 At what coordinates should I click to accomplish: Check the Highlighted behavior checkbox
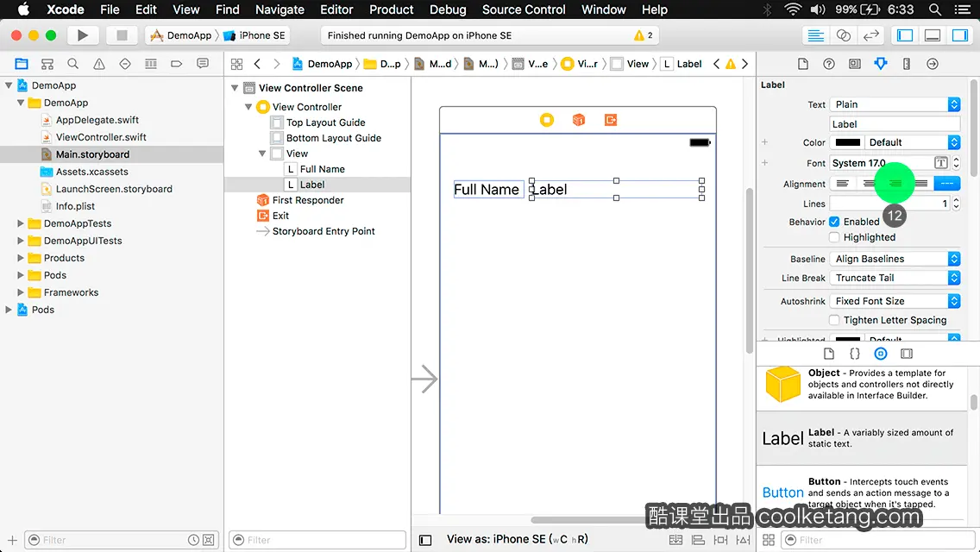click(834, 237)
